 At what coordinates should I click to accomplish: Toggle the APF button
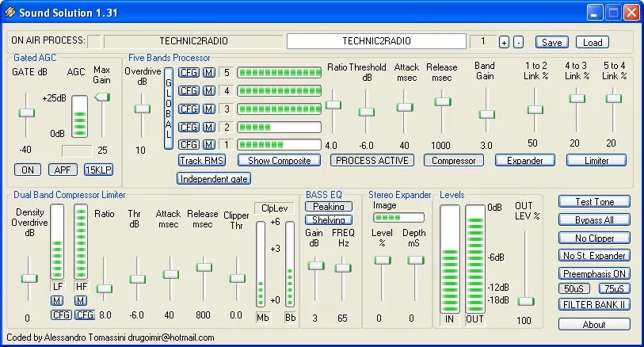(x=63, y=170)
